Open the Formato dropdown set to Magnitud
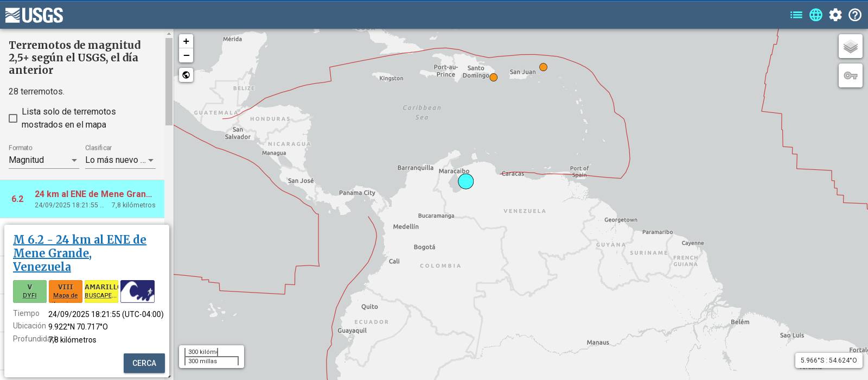Image resolution: width=868 pixels, height=380 pixels. click(43, 160)
